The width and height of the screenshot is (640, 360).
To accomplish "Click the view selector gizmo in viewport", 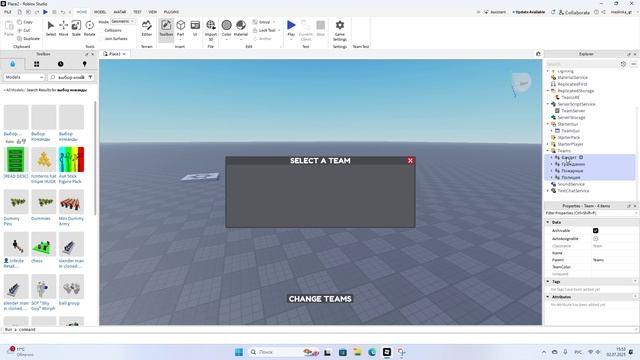I will pos(521,83).
